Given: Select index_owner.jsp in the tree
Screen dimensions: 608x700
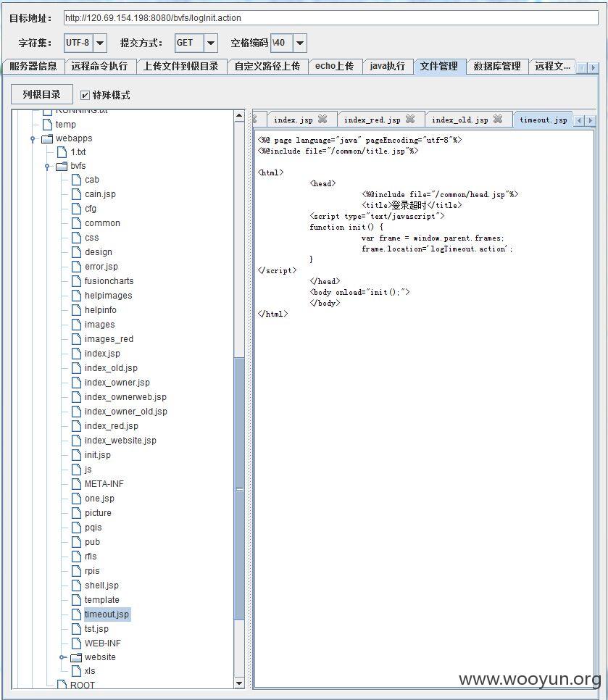Looking at the screenshot, I should click(x=117, y=383).
